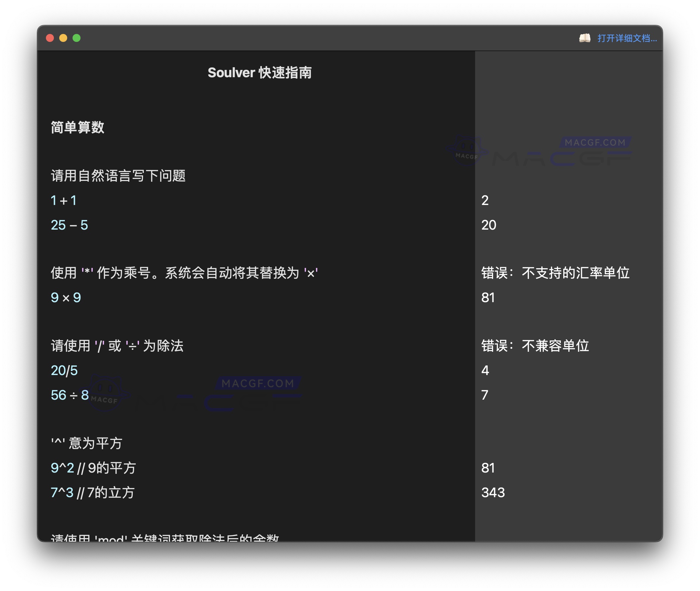The width and height of the screenshot is (700, 591).
Task: Click the result 343 in answer column
Action: pyautogui.click(x=493, y=492)
